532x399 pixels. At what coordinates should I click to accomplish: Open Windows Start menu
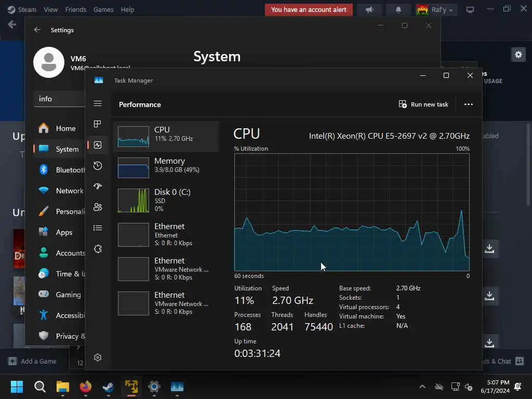coord(17,387)
